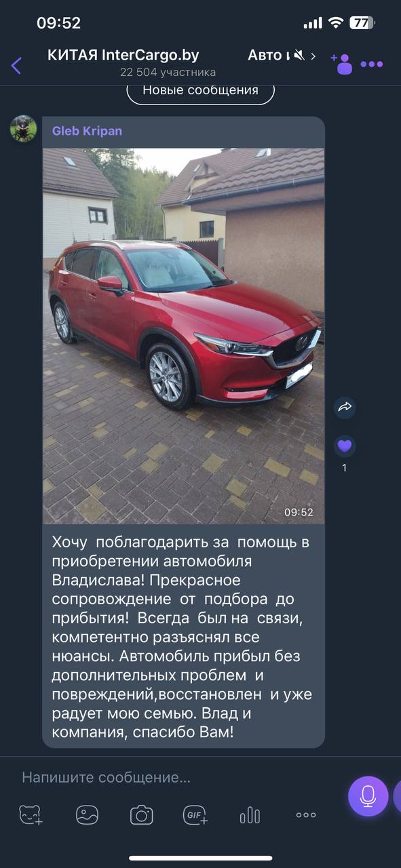Open the GIF creation icon
Viewport: 401px width, 868px height.
click(x=195, y=814)
